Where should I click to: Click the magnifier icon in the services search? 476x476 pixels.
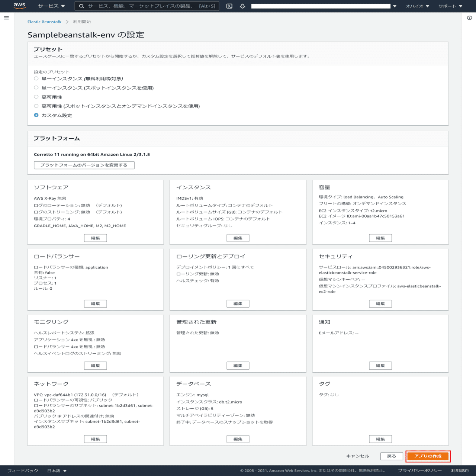81,6
